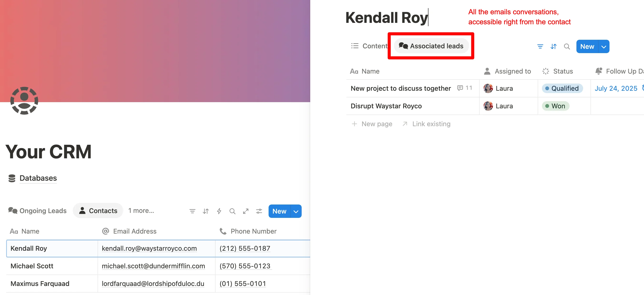Image resolution: width=644 pixels, height=295 pixels.
Task: Open automations via the lightning bolt icon
Action: pyautogui.click(x=219, y=211)
